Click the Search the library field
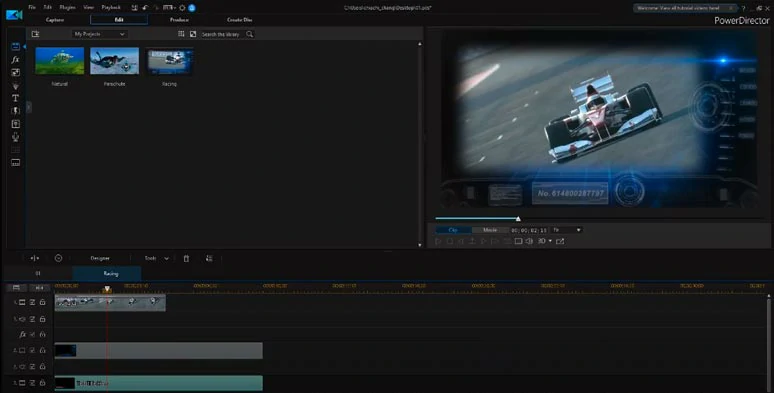Image resolution: width=774 pixels, height=393 pixels. [x=223, y=34]
